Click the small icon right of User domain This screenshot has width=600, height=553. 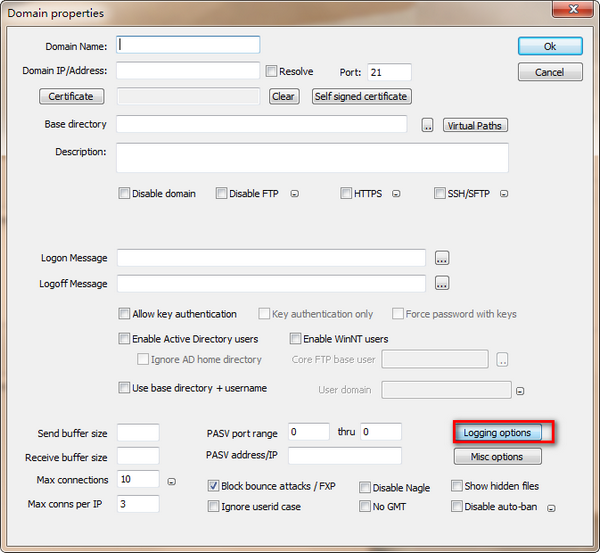coord(521,390)
